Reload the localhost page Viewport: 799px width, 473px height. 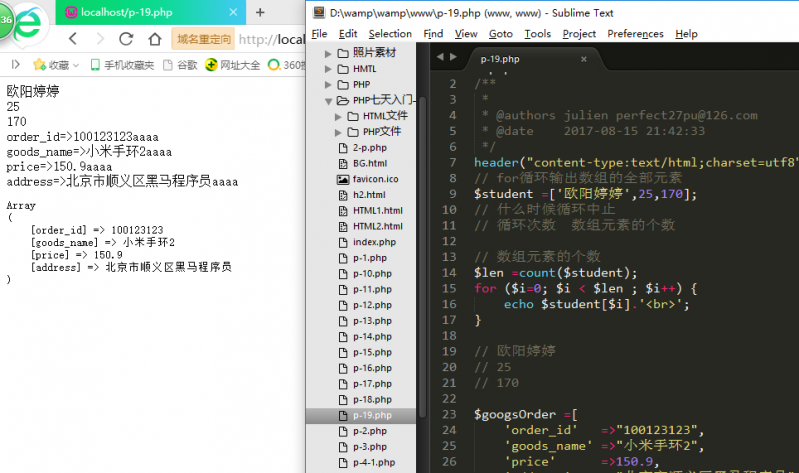[x=125, y=39]
